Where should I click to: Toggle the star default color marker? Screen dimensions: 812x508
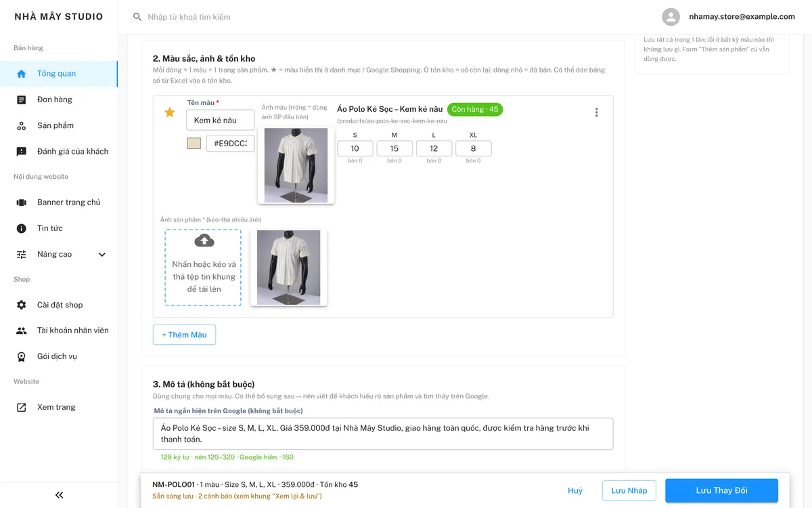(170, 112)
